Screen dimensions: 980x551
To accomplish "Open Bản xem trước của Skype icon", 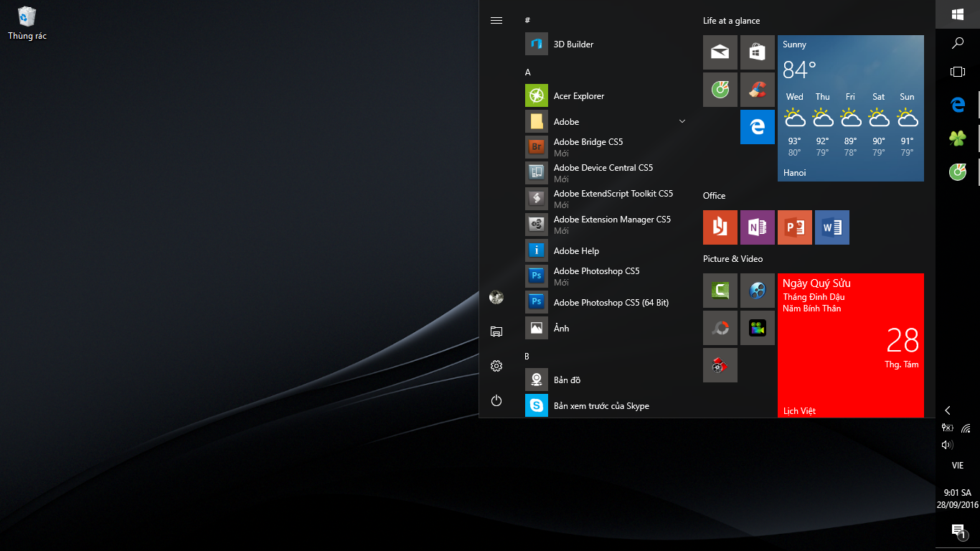I will point(537,405).
